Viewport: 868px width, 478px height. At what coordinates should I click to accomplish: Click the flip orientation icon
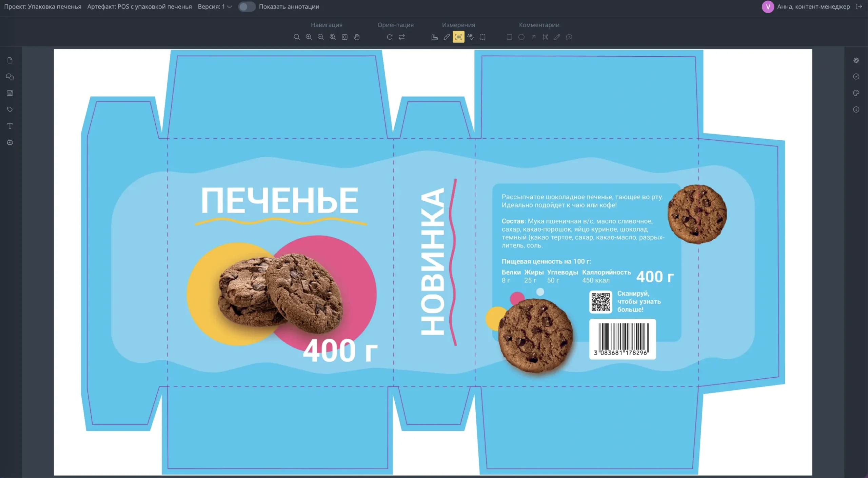[402, 37]
